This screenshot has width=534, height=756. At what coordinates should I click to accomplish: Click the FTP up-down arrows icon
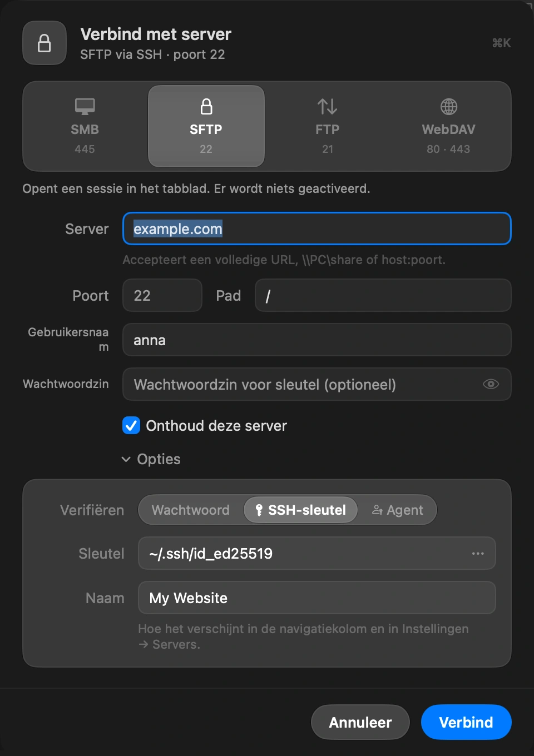(328, 106)
